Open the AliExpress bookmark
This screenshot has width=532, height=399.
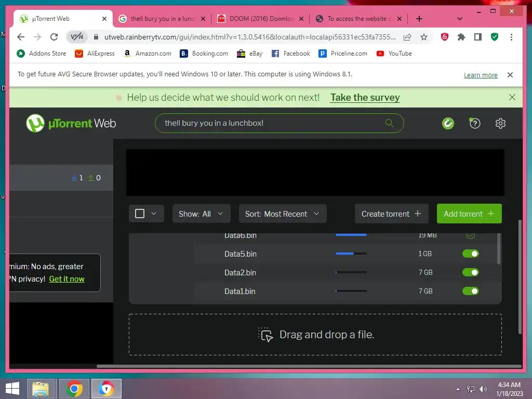click(95, 54)
